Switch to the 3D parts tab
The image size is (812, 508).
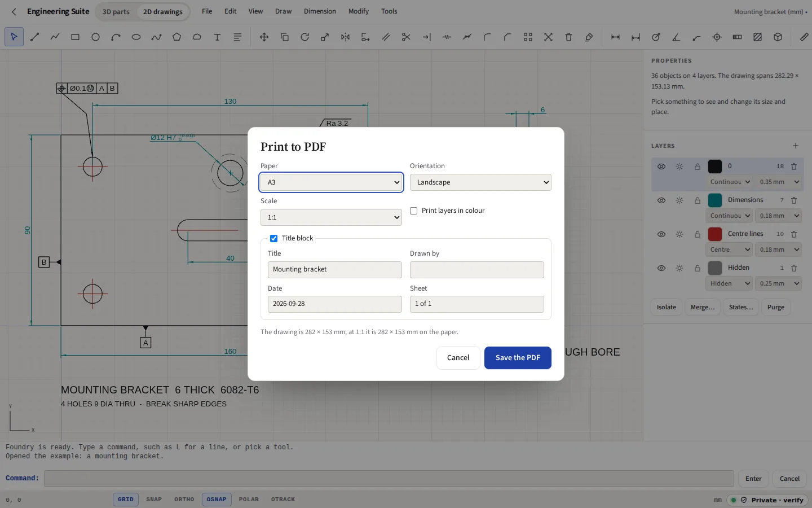click(116, 11)
